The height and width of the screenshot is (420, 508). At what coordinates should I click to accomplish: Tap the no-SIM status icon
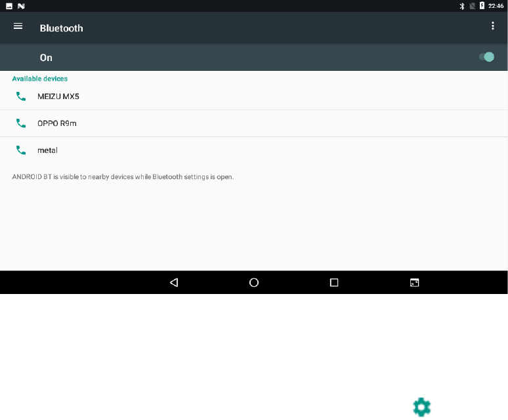click(473, 6)
